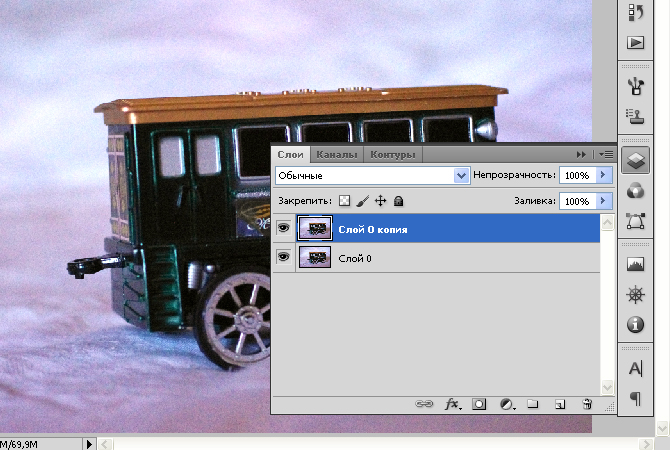Hide the Слой 0 layer
The width and height of the screenshot is (670, 450).
(283, 257)
